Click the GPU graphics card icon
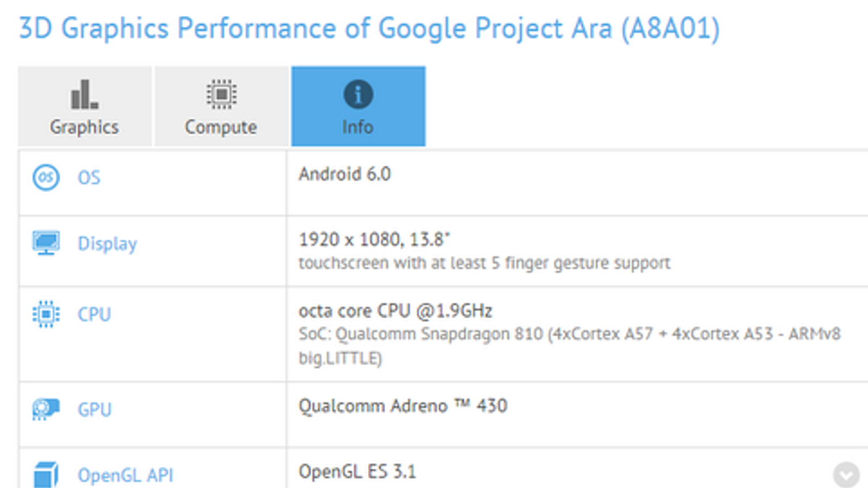The height and width of the screenshot is (488, 868). 46,409
